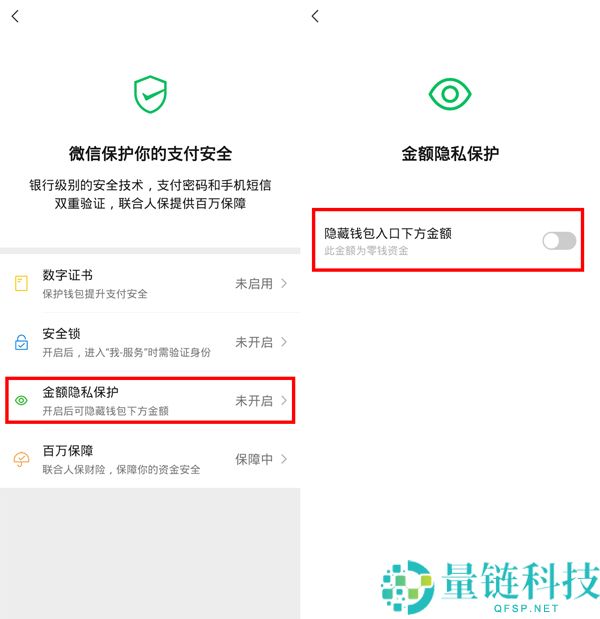This screenshot has width=600, height=619.
Task: Click the small green eye icon beside 金额隐私保护
Action: (x=21, y=400)
